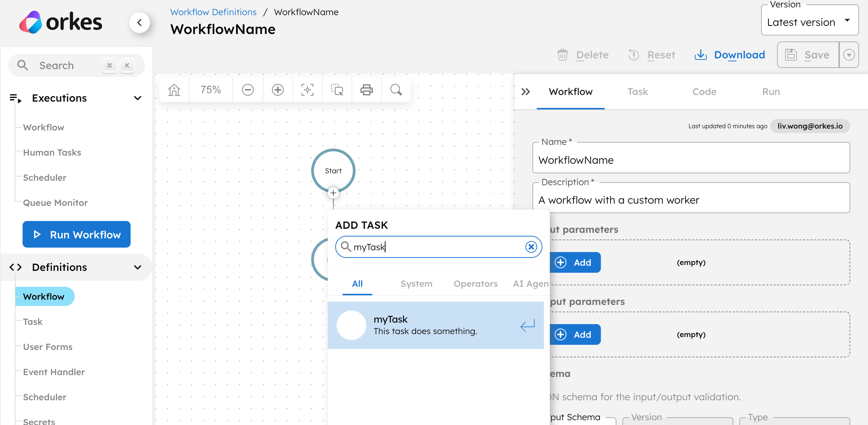
Task: Select the Operators tab in Add Task
Action: coord(476,284)
